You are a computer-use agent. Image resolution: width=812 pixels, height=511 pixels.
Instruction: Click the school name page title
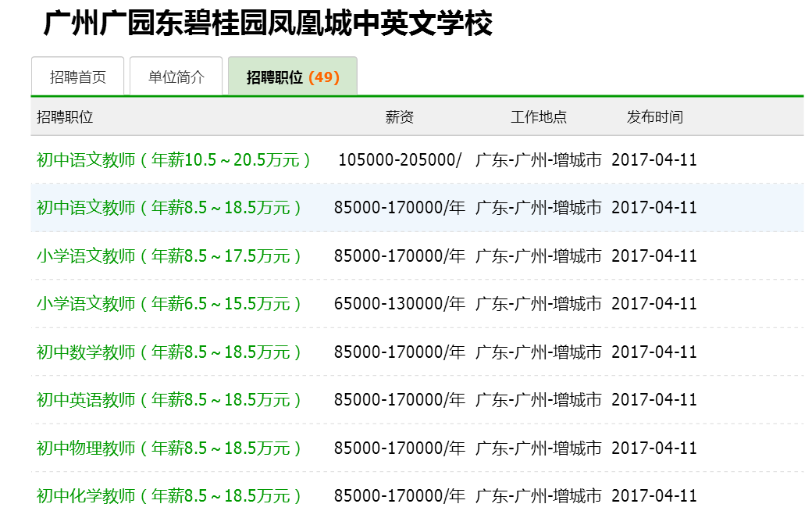pos(268,24)
